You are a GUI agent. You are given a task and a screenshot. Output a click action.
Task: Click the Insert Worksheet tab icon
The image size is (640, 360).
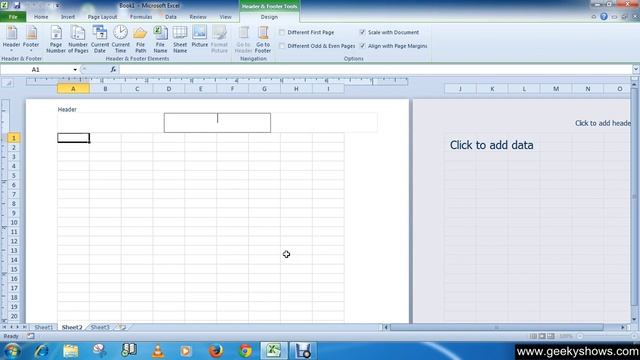(x=122, y=327)
